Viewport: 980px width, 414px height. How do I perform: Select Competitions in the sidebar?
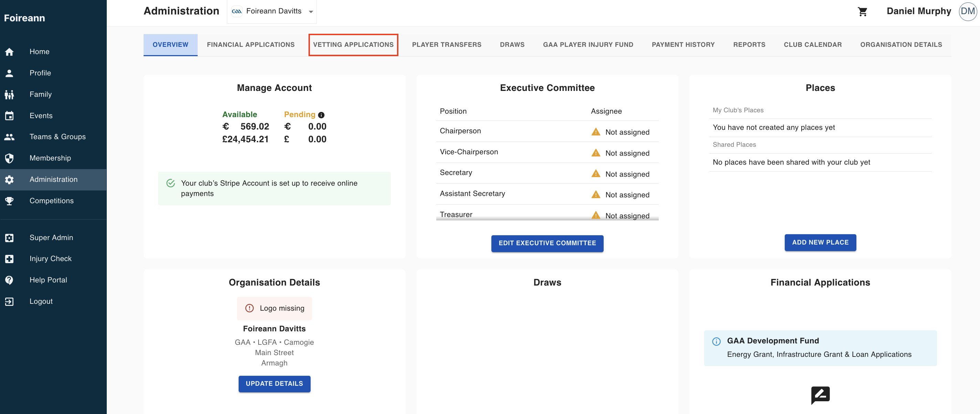click(x=53, y=201)
